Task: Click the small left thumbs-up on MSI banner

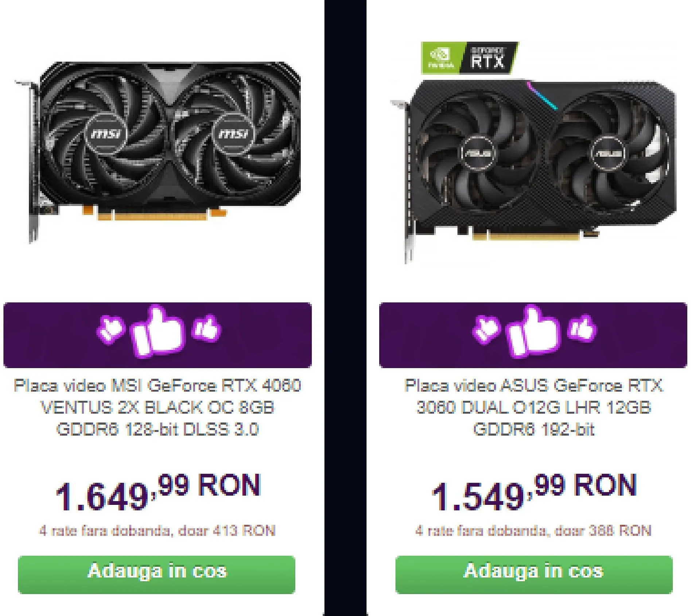Action: pos(110,329)
